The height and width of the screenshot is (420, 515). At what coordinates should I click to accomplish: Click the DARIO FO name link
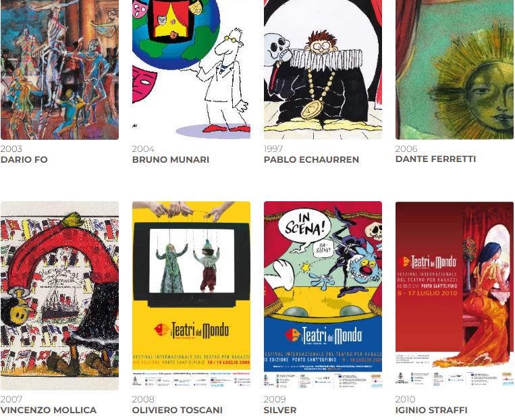click(24, 160)
